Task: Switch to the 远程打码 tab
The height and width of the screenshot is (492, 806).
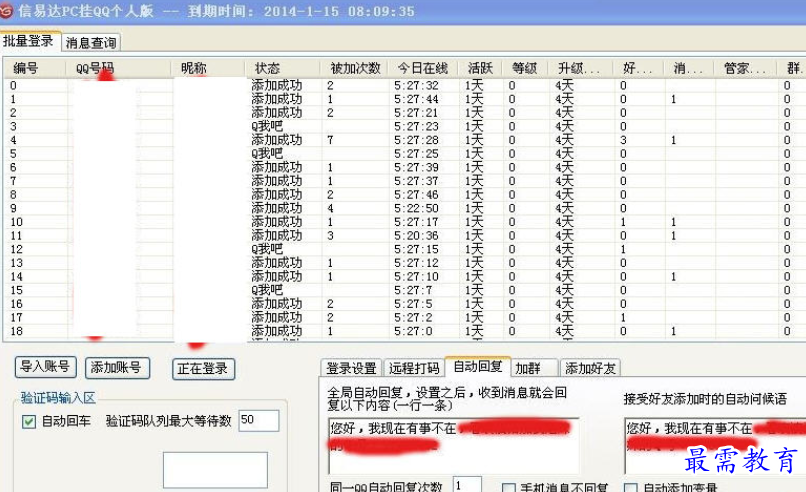Action: [414, 368]
